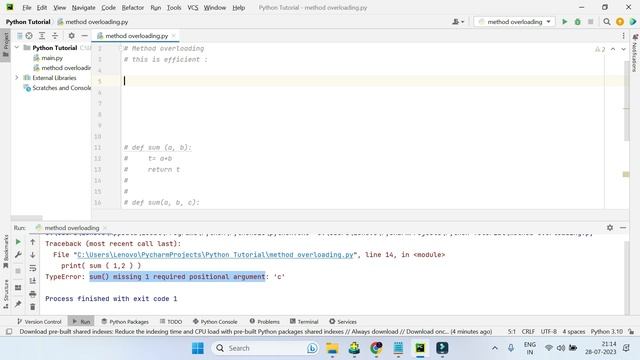
Task: Open the VCS menu
Action: [x=193, y=8]
